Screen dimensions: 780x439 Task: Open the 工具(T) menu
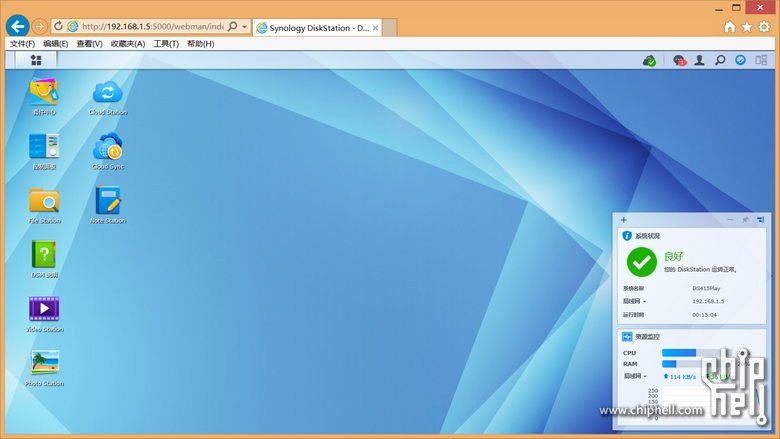166,44
